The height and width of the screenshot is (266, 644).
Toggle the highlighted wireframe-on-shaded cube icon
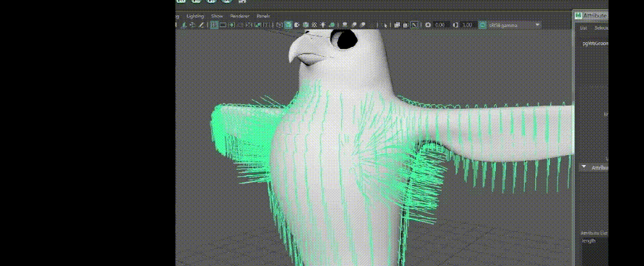pyautogui.click(x=288, y=25)
